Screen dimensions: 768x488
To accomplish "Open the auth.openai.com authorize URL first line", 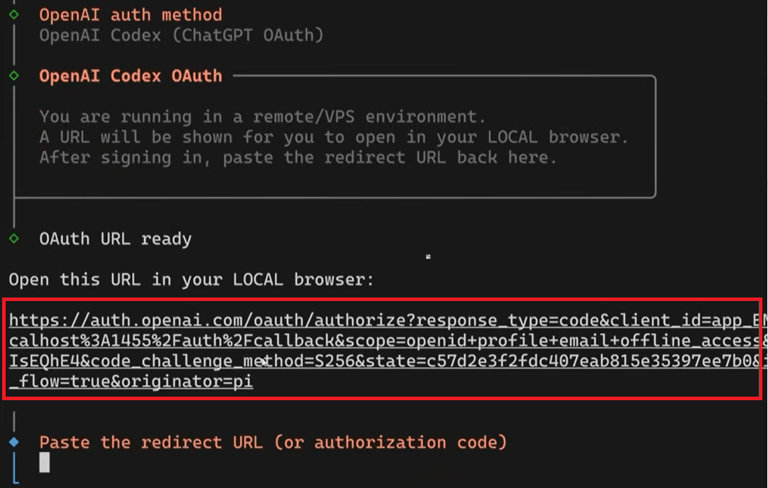I will click(380, 320).
